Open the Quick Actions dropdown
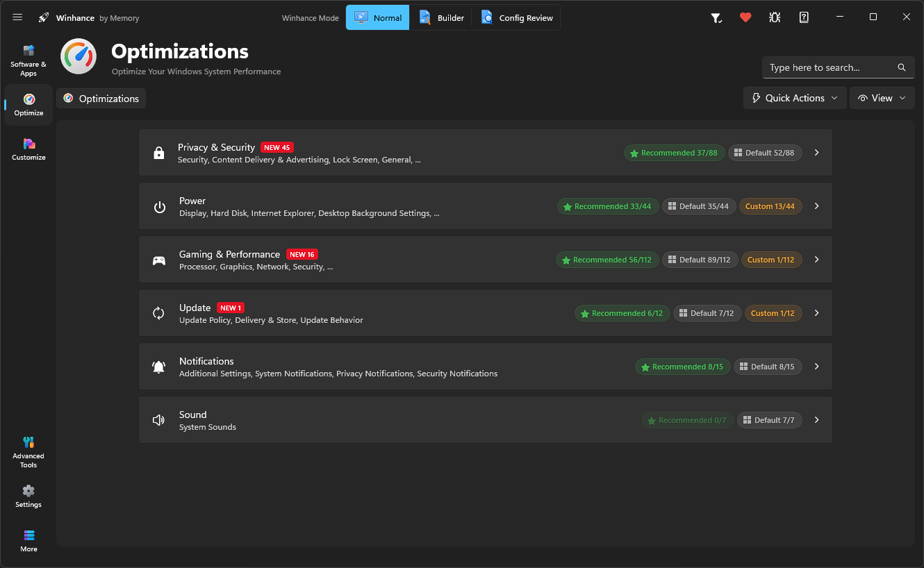Viewport: 924px width, 568px height. point(795,98)
